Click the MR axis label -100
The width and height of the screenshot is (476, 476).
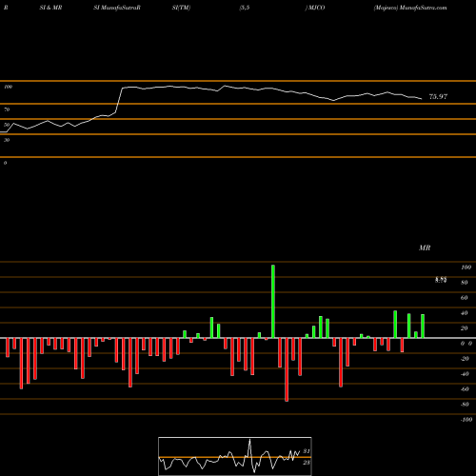point(466,420)
